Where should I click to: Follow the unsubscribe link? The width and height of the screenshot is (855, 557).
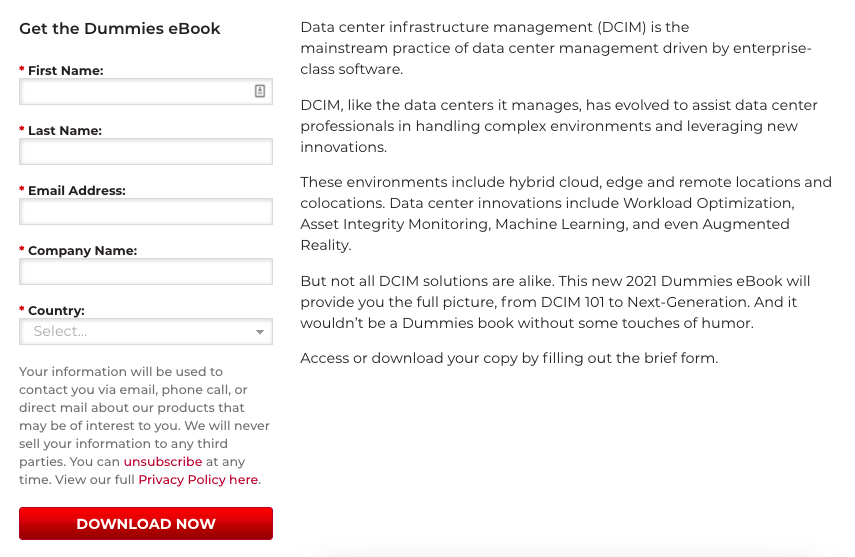(x=162, y=462)
